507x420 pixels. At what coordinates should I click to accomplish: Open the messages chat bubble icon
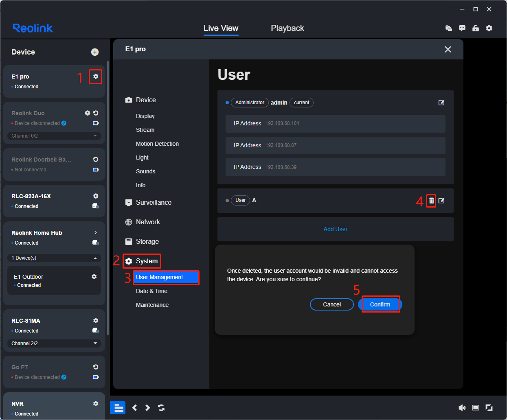(462, 28)
